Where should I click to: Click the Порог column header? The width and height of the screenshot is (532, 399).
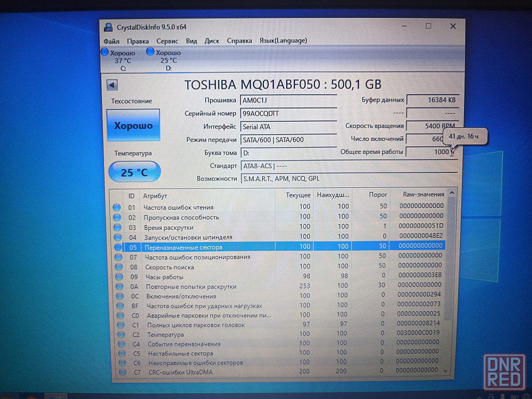click(378, 195)
